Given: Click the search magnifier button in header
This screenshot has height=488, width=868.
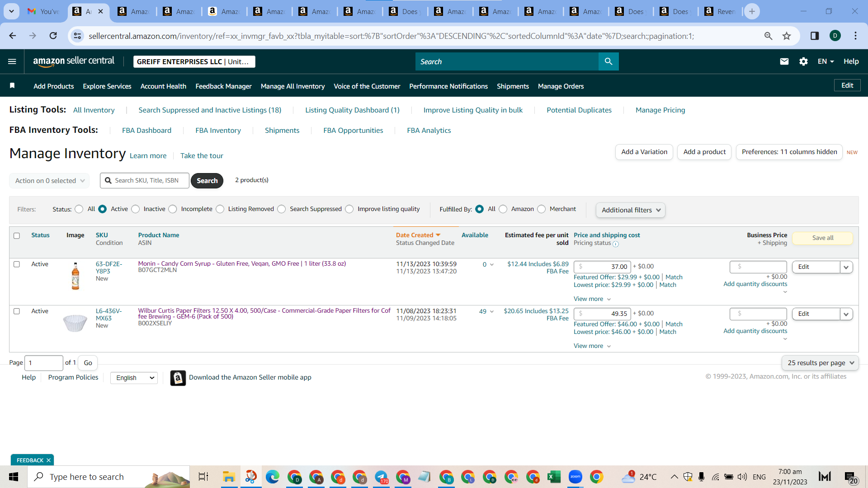Looking at the screenshot, I should click(x=609, y=61).
